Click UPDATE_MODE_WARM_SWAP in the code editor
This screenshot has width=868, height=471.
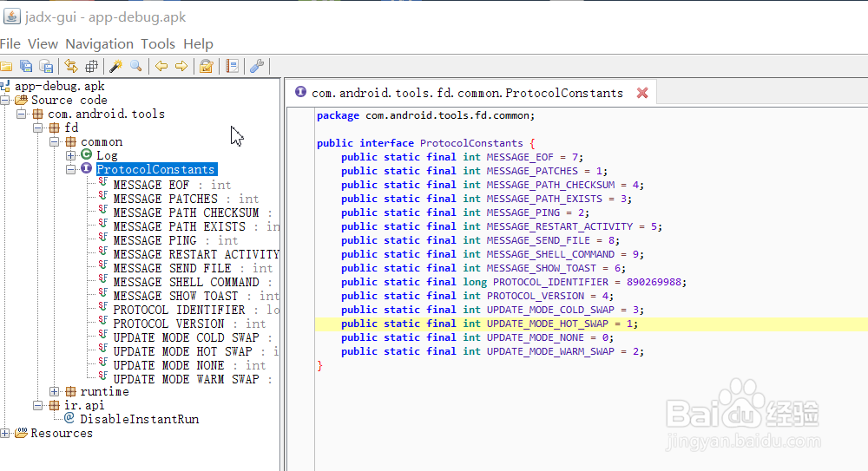(x=551, y=351)
